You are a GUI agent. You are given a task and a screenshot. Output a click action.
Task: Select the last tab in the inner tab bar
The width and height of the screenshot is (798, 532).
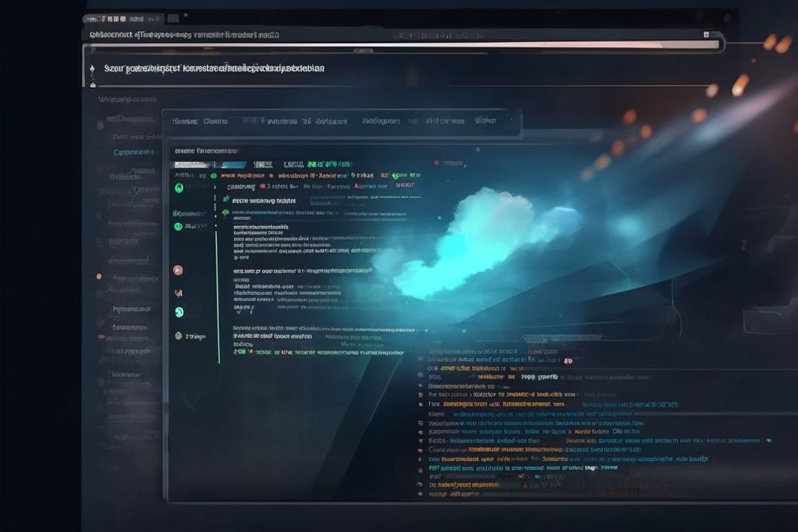(x=485, y=120)
